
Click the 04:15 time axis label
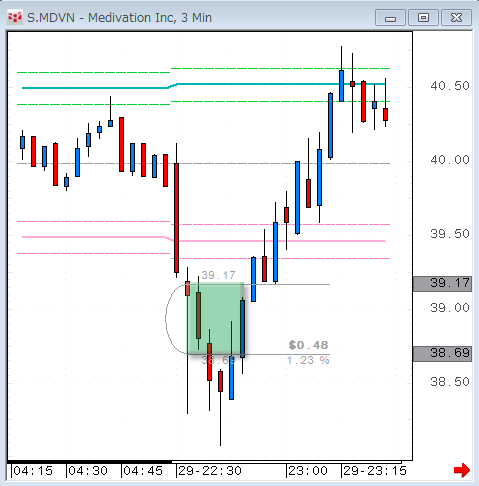tap(33, 471)
